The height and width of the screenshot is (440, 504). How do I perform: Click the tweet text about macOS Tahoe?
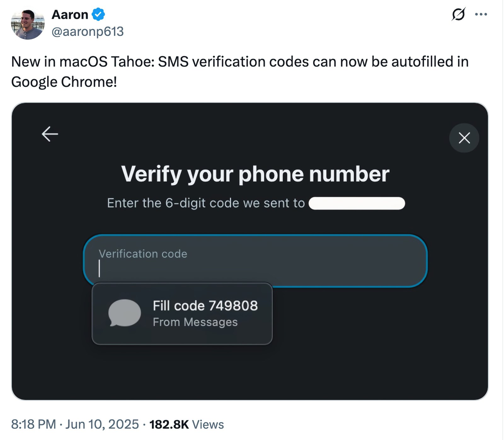pos(240,71)
